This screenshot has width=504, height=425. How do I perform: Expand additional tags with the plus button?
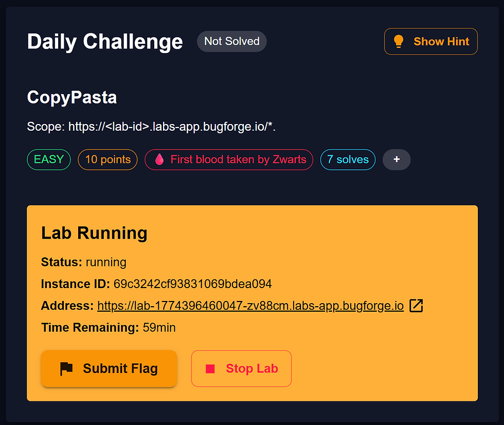[x=397, y=160]
